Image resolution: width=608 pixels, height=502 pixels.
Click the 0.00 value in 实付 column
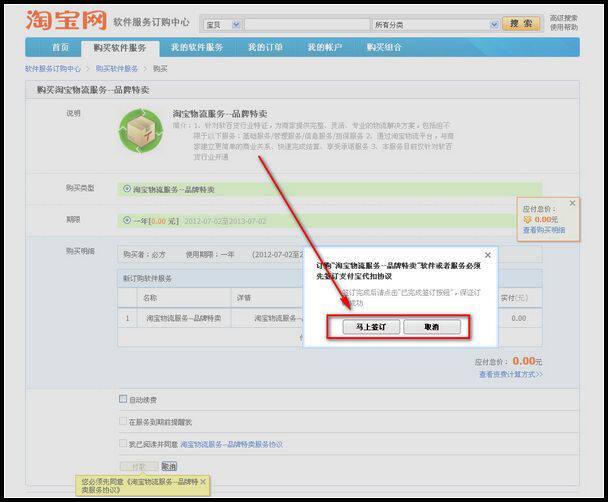point(519,319)
